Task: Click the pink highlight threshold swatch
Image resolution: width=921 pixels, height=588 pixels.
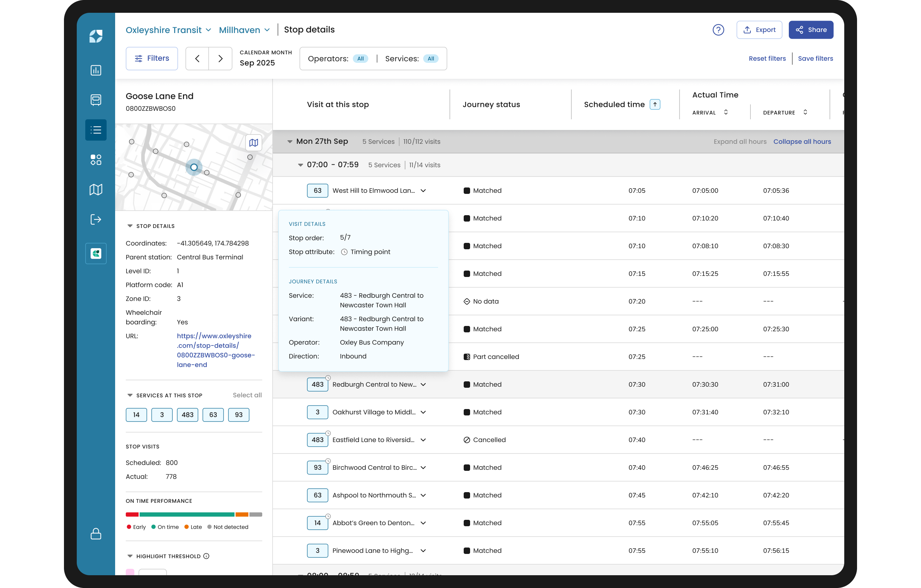Action: 130,572
